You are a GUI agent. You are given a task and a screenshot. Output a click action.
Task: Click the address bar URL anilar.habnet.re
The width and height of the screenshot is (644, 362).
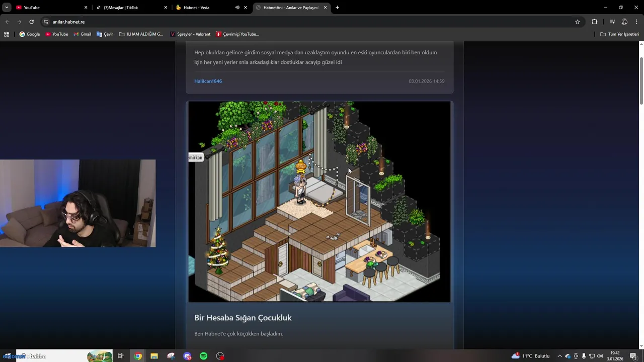(x=68, y=22)
